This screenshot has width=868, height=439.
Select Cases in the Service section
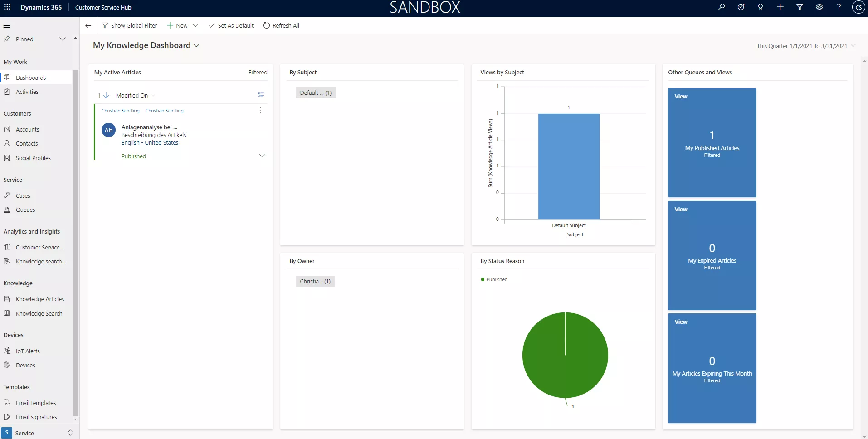click(23, 195)
